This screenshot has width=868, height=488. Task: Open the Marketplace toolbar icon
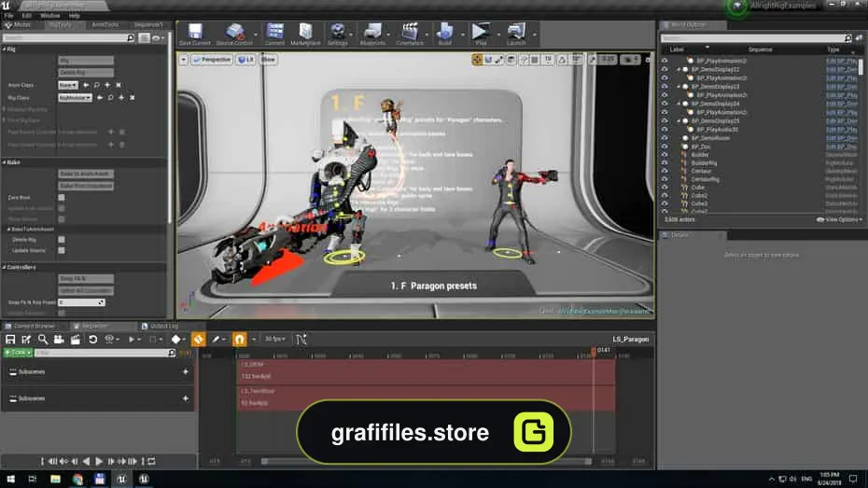(305, 34)
